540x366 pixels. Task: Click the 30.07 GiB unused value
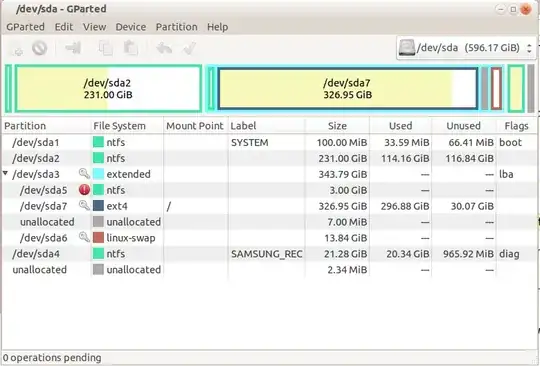[472, 206]
